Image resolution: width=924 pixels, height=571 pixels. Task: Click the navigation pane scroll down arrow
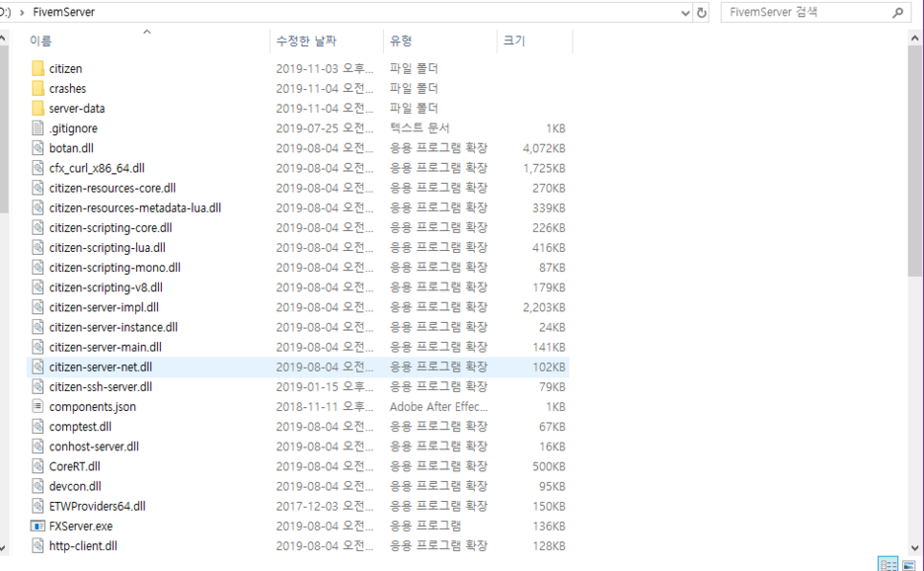point(3,547)
